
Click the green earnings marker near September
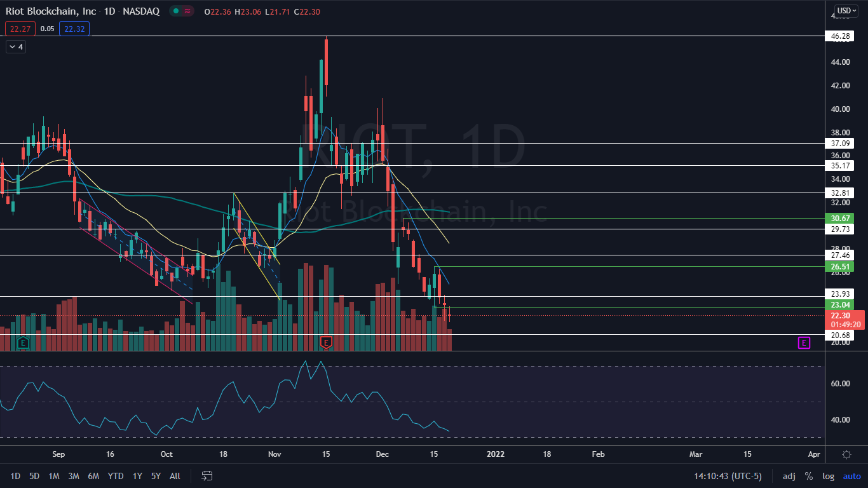(x=24, y=342)
